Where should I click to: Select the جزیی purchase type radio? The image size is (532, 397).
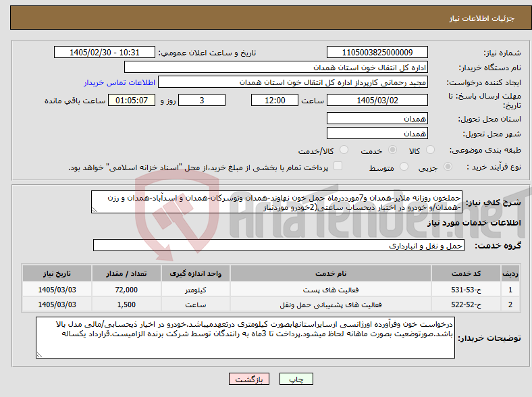click(x=448, y=166)
